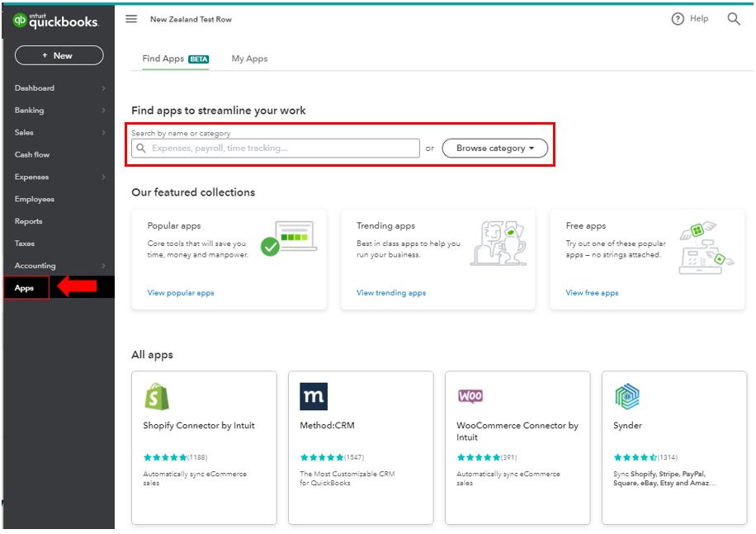Open WooCommerce Connector by Intuit title
This screenshot has height=534, width=756.
click(517, 432)
